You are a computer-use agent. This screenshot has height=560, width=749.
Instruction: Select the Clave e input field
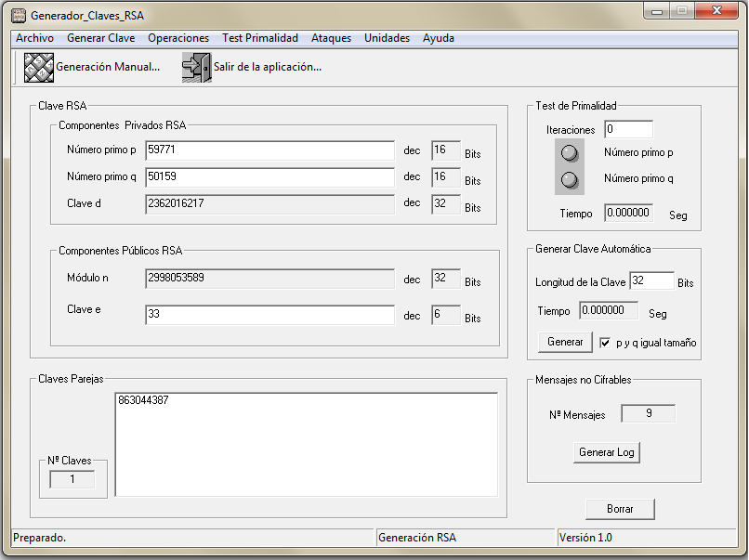coord(269,315)
